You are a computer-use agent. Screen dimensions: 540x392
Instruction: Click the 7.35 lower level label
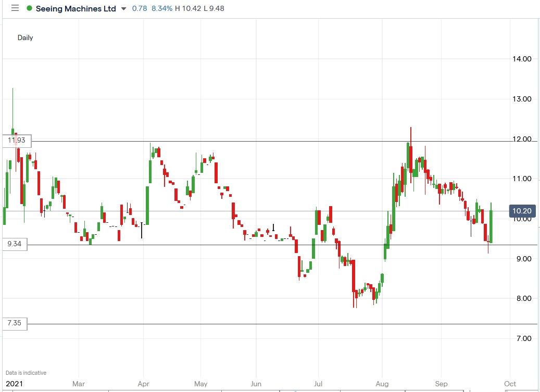(x=15, y=323)
